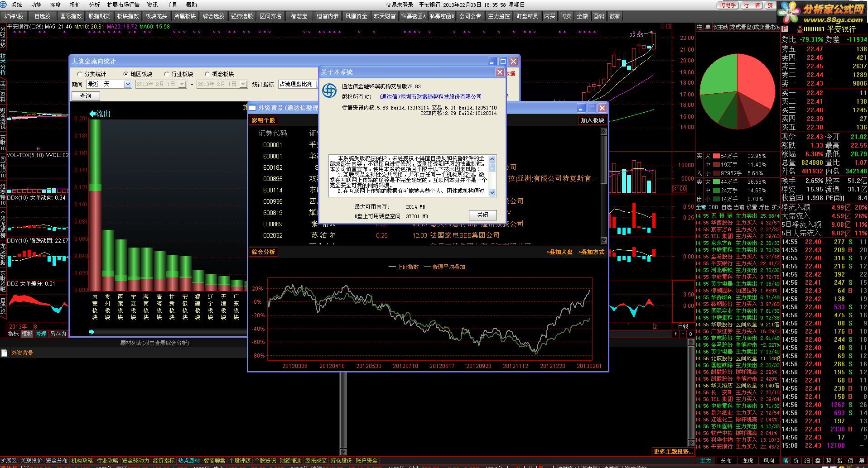Open the company copyright link in the About dialog
Screen dimensions: 868x468
pos(431,97)
